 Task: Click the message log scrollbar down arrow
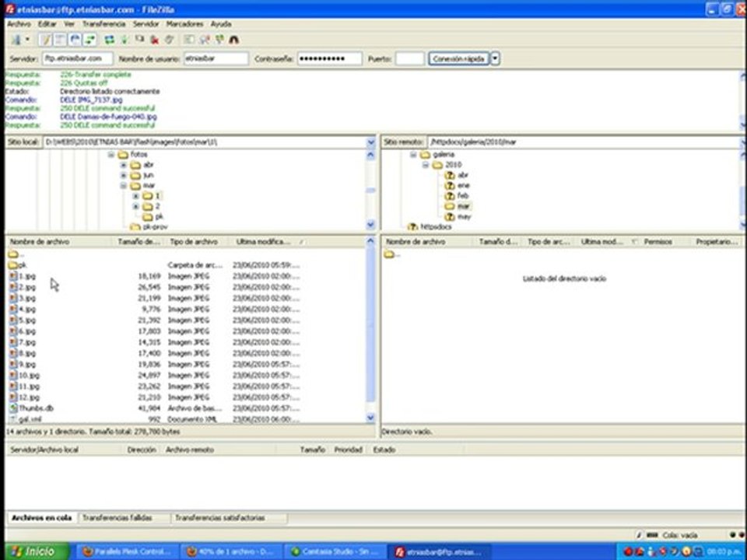[742, 126]
